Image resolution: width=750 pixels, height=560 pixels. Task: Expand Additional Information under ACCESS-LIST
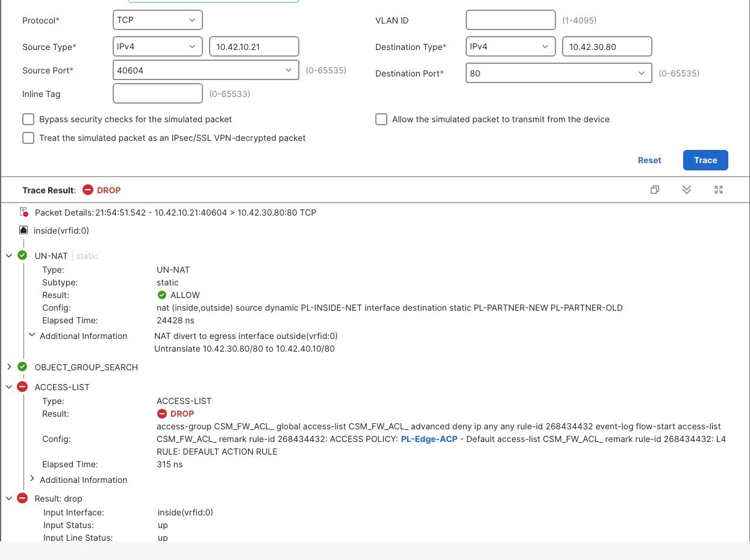click(x=32, y=479)
